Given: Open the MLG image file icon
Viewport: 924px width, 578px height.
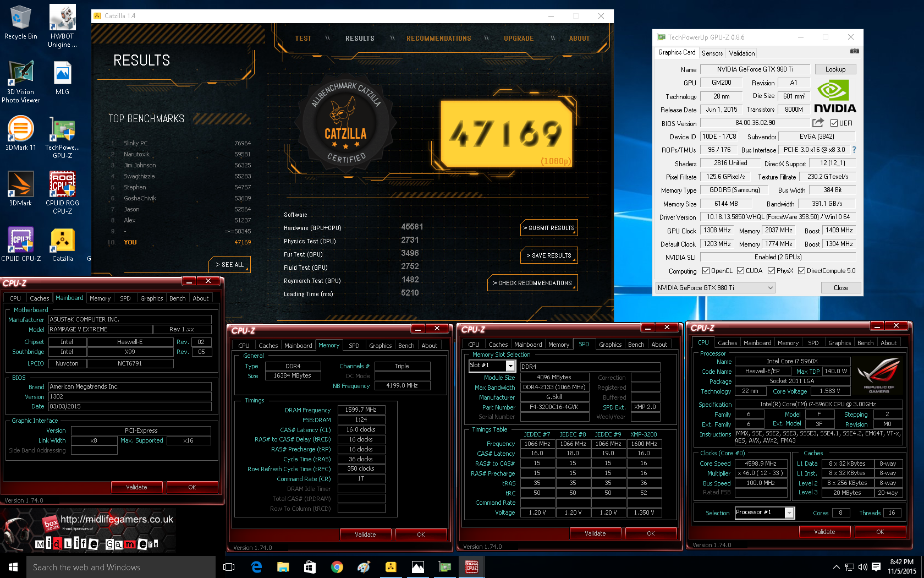Looking at the screenshot, I should [x=62, y=78].
